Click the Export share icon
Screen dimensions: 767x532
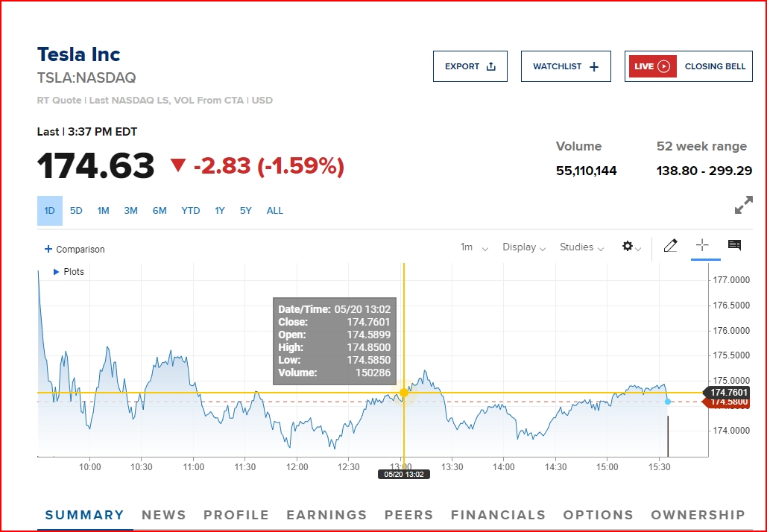(491, 66)
